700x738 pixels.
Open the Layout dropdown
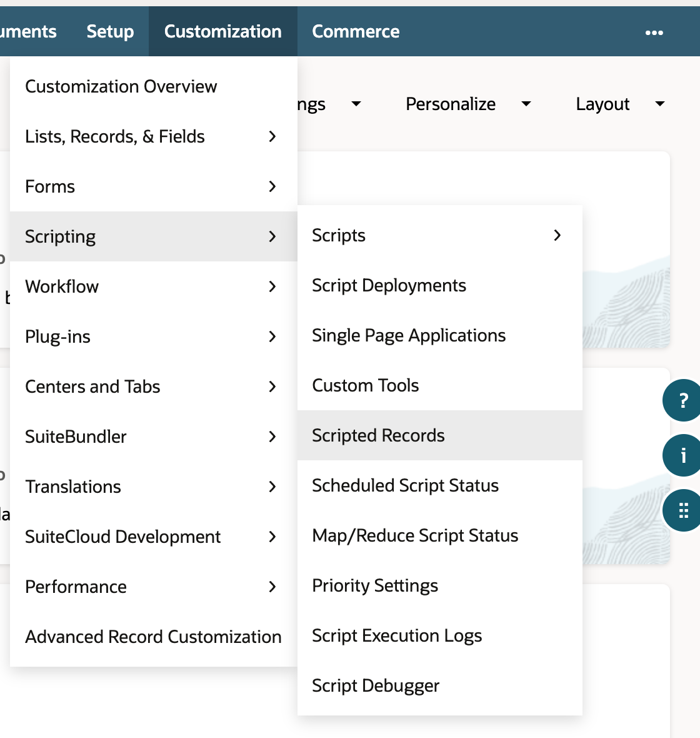(x=620, y=104)
